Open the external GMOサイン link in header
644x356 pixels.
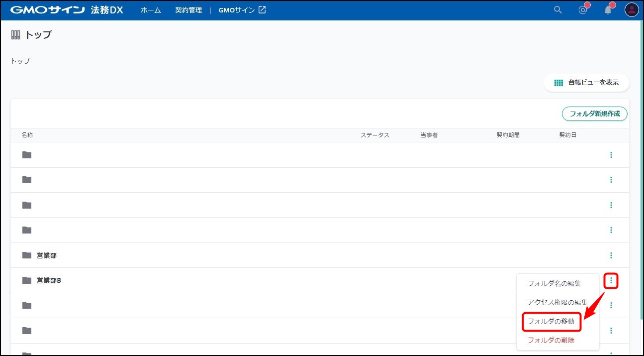tap(242, 10)
